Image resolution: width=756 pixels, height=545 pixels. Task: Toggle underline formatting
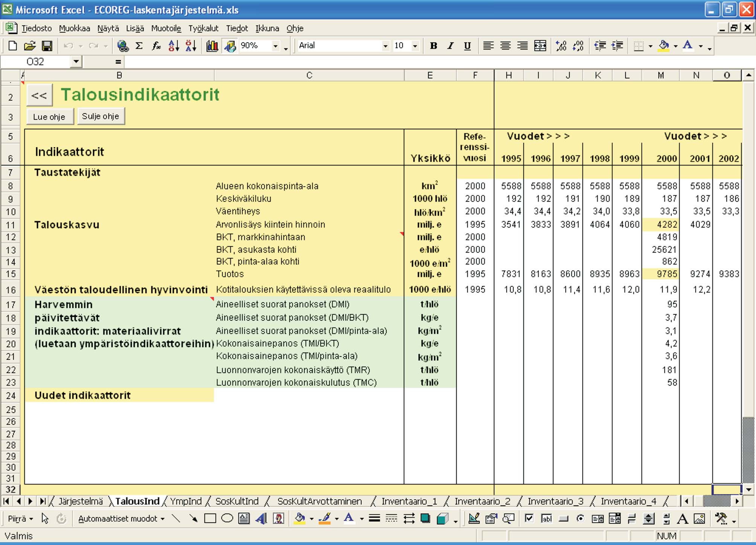467,46
